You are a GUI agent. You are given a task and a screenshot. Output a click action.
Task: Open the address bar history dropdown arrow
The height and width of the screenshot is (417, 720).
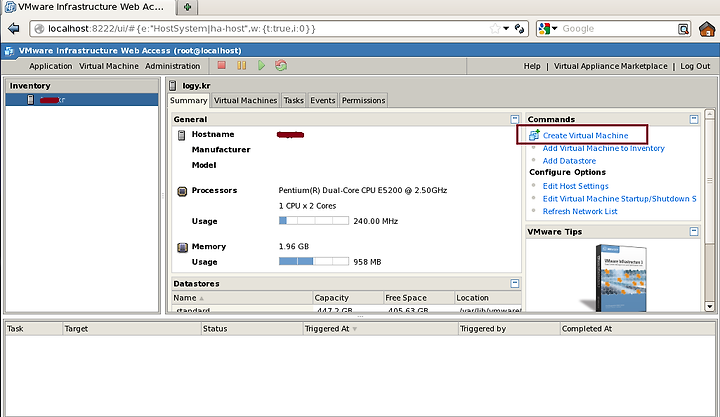(x=506, y=28)
